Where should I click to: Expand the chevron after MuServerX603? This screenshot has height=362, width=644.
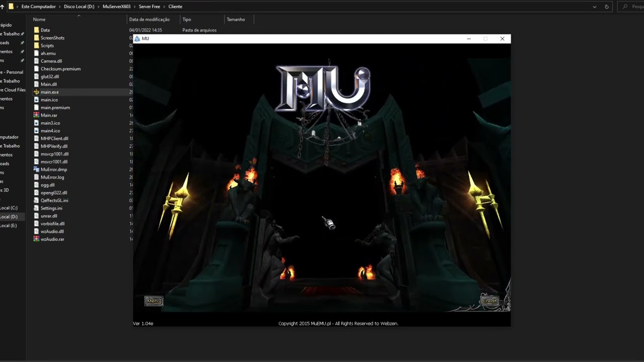point(134,7)
